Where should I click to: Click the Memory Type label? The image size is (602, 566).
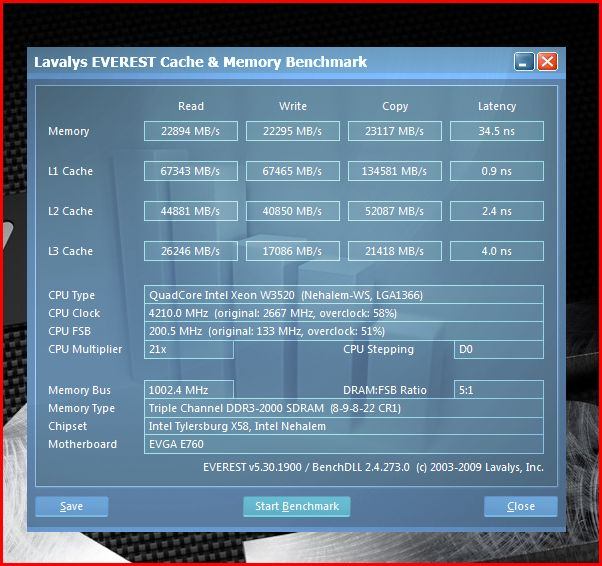81,408
